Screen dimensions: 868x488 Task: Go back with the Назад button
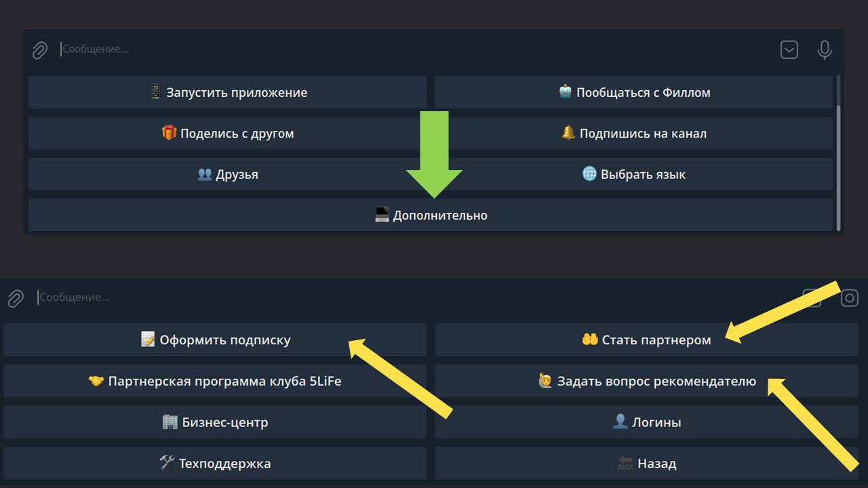point(646,464)
